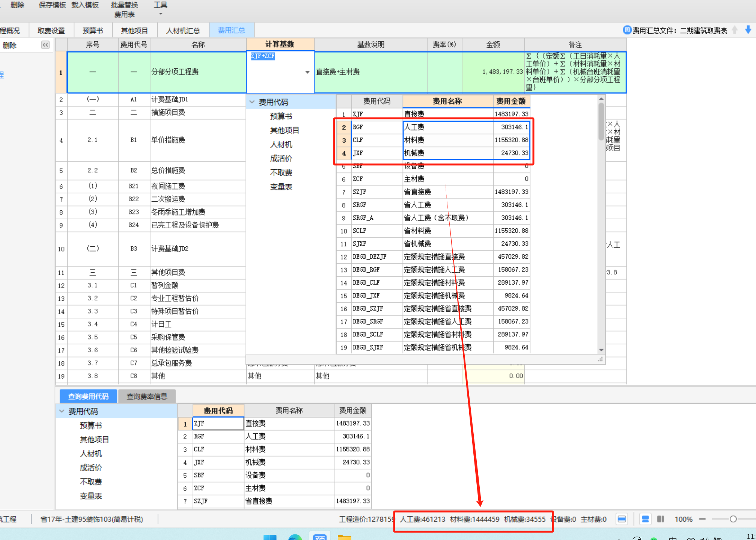Image resolution: width=756 pixels, height=540 pixels.
Task: Click 省17年-土建95装饰103(简易计税) in status bar
Action: 92,519
